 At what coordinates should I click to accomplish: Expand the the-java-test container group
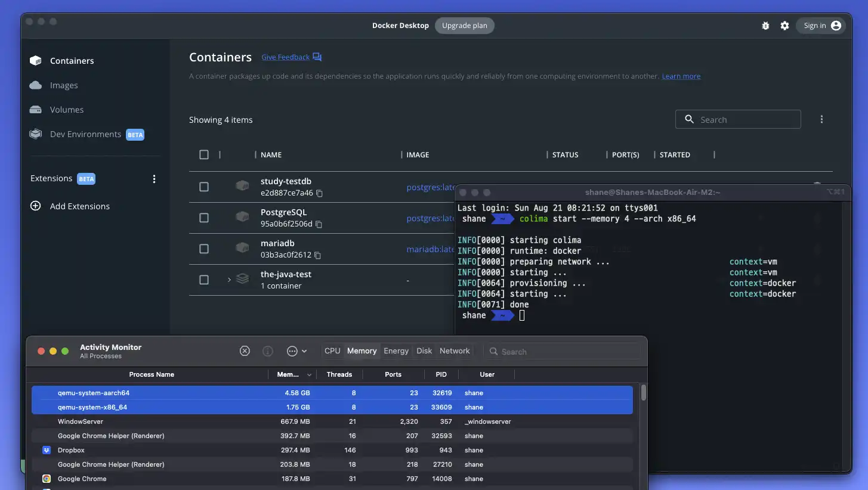pyautogui.click(x=229, y=280)
